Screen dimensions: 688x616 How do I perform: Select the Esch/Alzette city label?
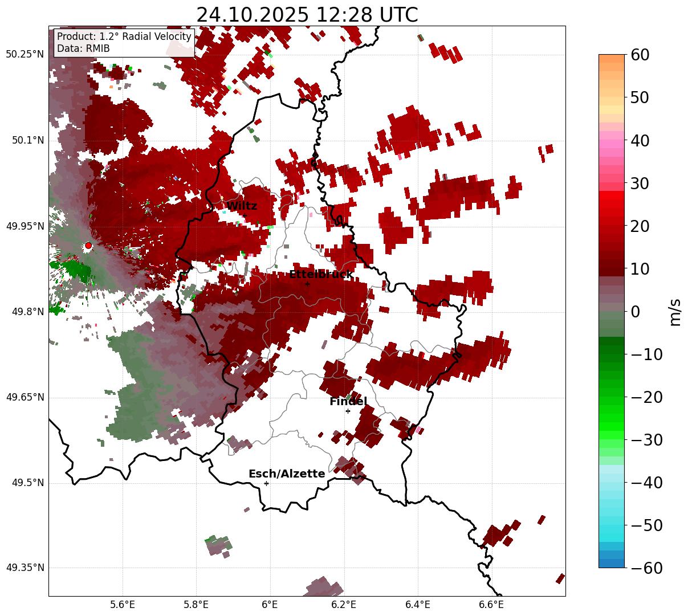point(287,474)
